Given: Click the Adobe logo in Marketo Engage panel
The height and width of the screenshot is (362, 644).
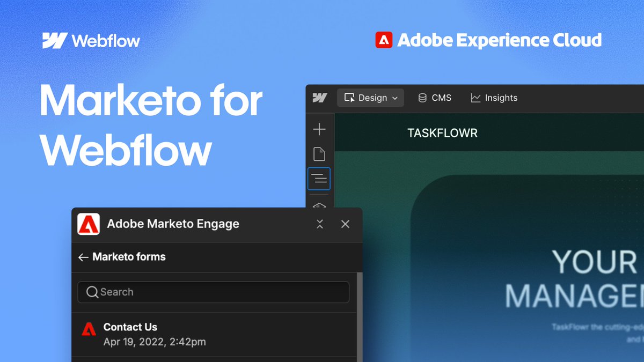Looking at the screenshot, I should point(89,224).
